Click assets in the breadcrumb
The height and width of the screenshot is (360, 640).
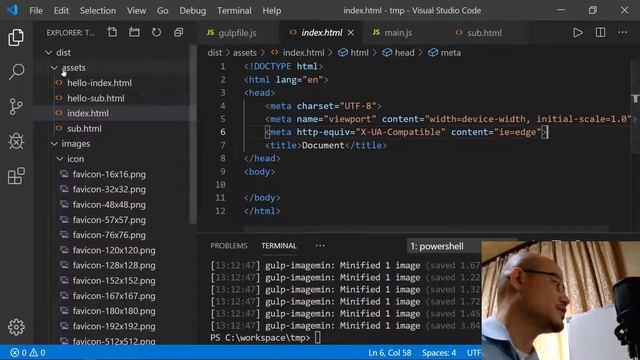[244, 53]
